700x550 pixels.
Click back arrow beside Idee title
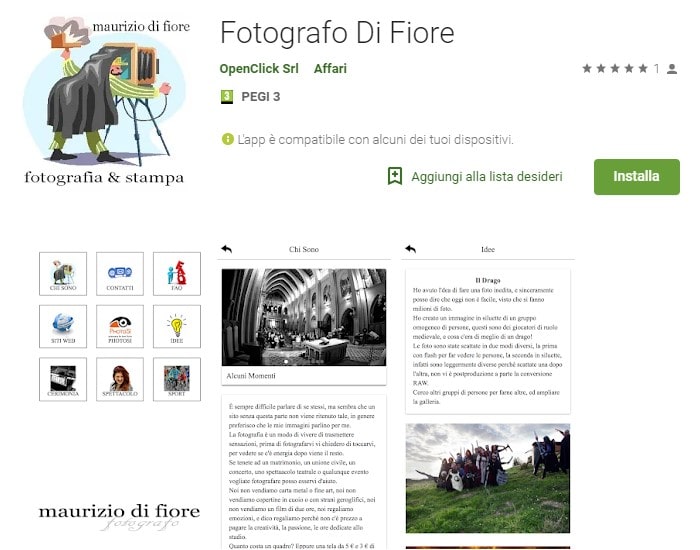(411, 249)
